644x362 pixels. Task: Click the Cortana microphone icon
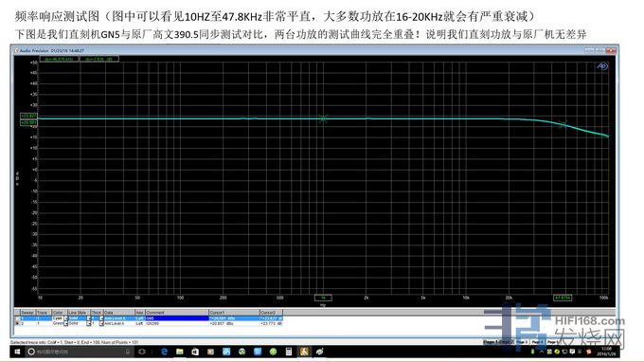(x=128, y=352)
